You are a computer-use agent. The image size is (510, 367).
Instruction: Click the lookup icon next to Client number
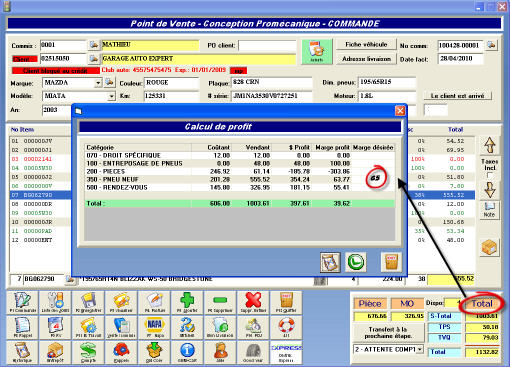coord(94,59)
